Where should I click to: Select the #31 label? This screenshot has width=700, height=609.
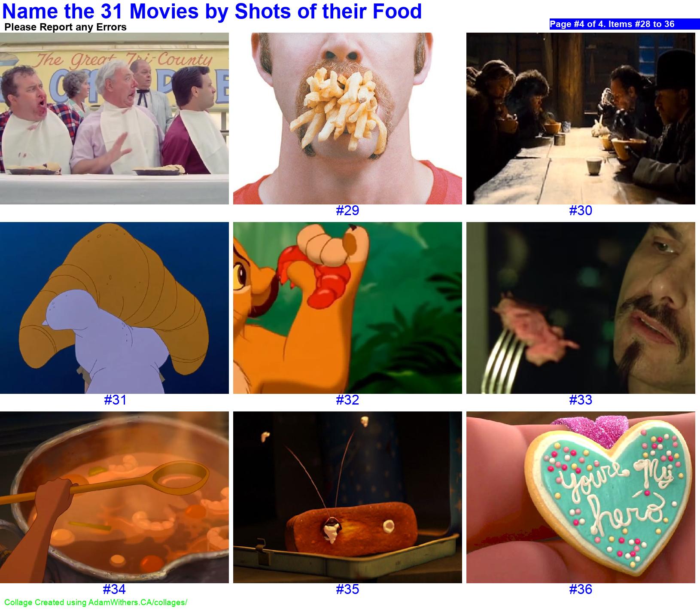115,400
